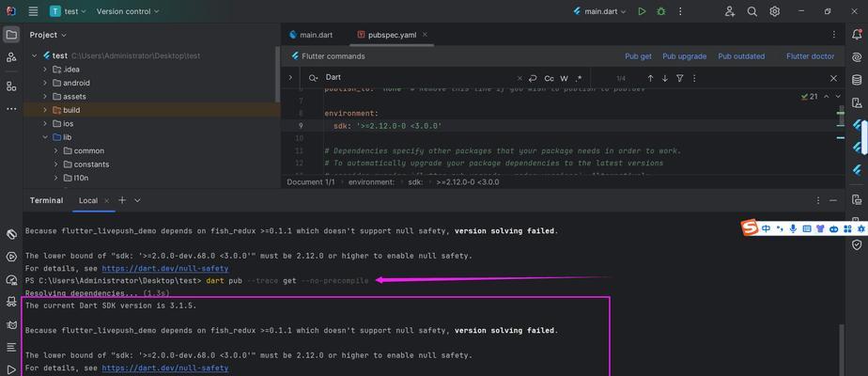
Task: Select the Local terminal tab
Action: pos(88,200)
